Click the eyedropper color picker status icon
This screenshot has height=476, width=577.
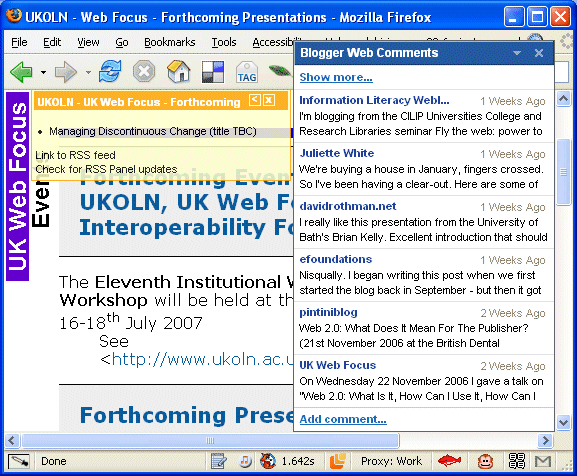point(20,461)
